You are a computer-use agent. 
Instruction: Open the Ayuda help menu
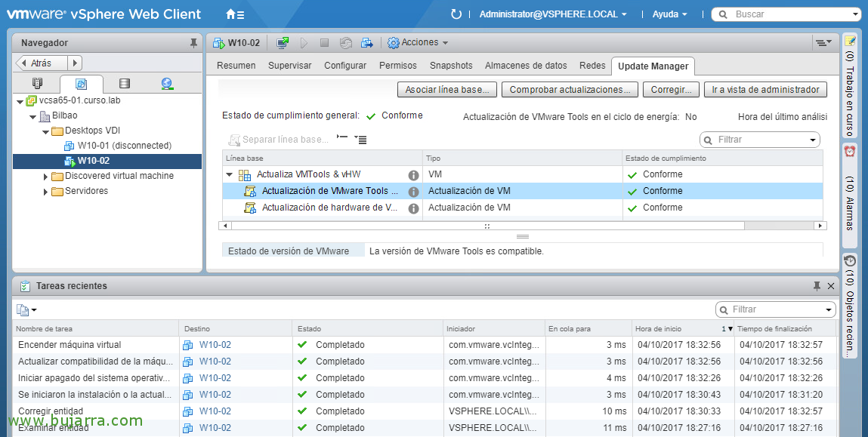[670, 14]
